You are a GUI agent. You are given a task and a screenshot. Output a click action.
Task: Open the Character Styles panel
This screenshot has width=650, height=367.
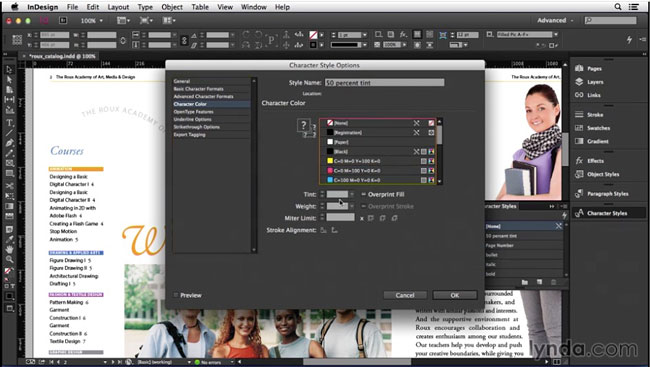tap(608, 213)
